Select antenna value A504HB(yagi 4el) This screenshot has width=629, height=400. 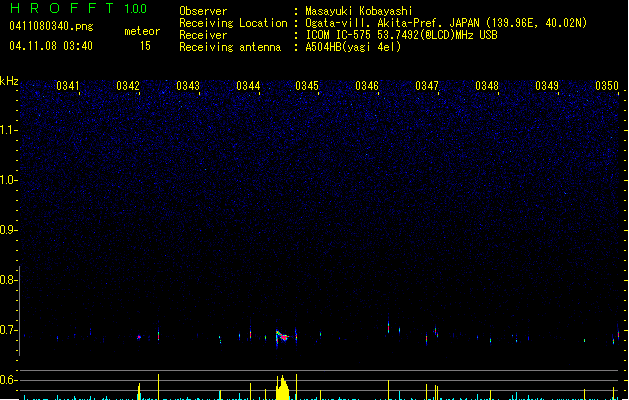(353, 47)
